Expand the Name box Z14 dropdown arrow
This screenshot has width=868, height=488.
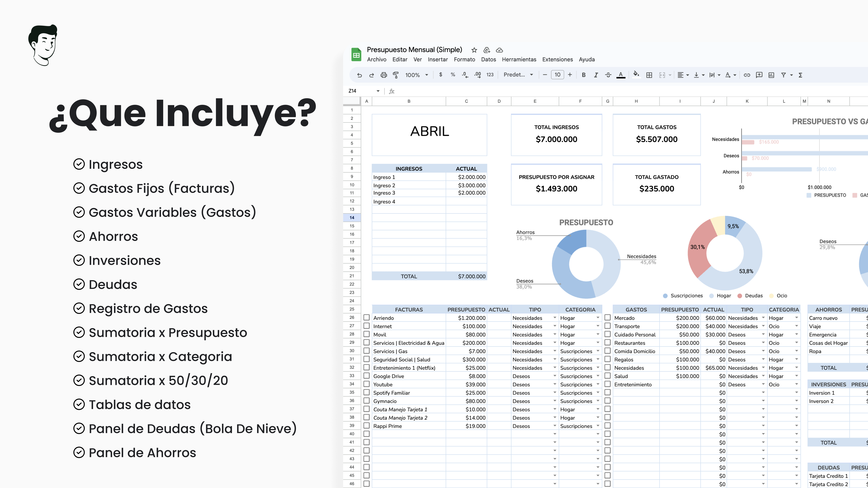(x=378, y=91)
